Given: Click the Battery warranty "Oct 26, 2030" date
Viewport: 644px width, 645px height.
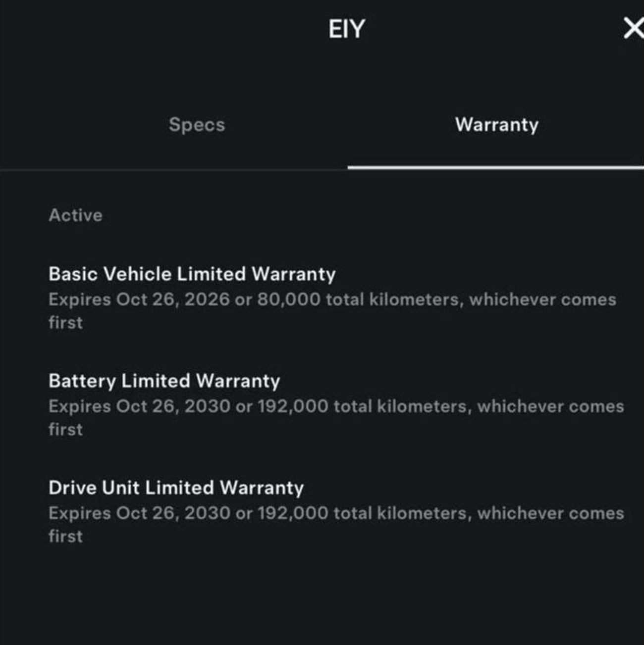Looking at the screenshot, I should [x=173, y=406].
